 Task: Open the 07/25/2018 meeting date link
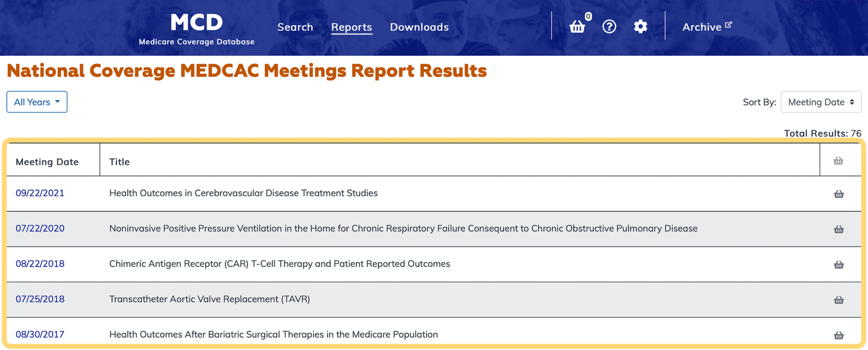tap(40, 299)
